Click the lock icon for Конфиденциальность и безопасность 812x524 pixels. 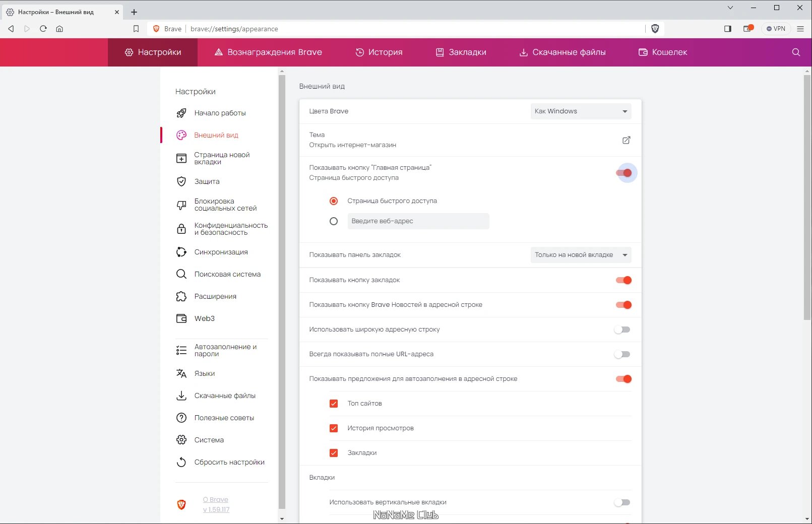click(181, 229)
